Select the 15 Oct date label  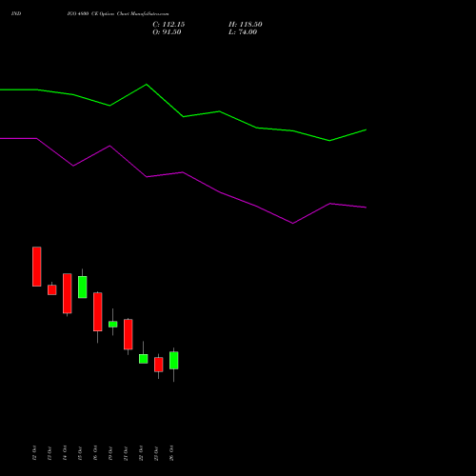pos(80,453)
